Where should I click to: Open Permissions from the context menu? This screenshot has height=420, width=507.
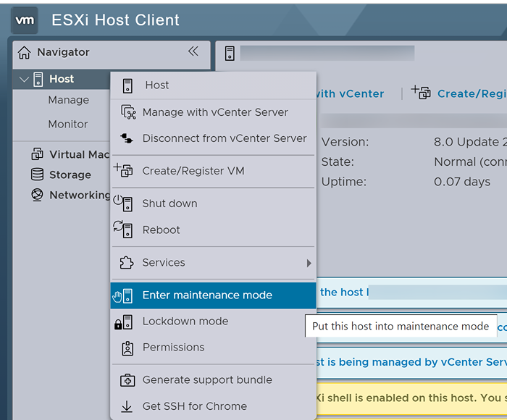(173, 347)
